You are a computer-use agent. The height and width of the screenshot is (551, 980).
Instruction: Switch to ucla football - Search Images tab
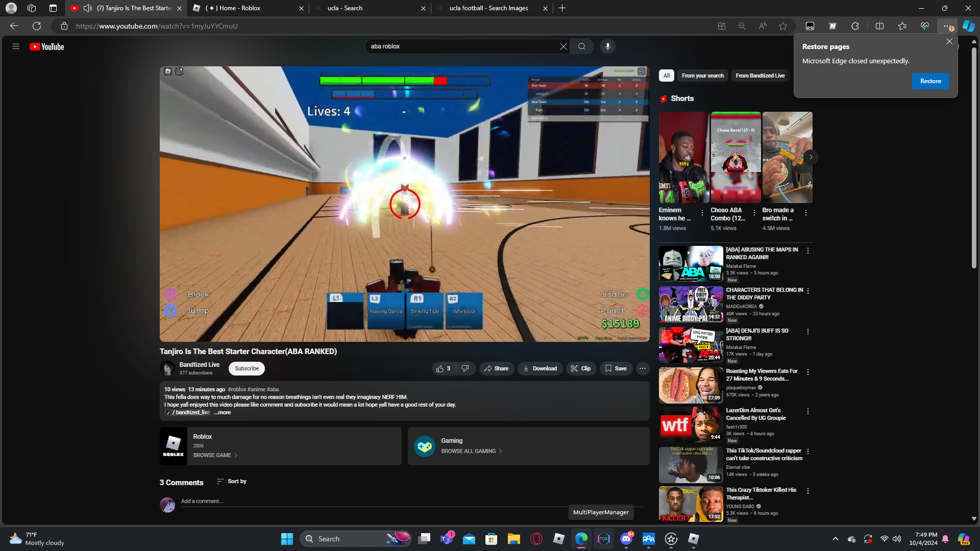(492, 8)
